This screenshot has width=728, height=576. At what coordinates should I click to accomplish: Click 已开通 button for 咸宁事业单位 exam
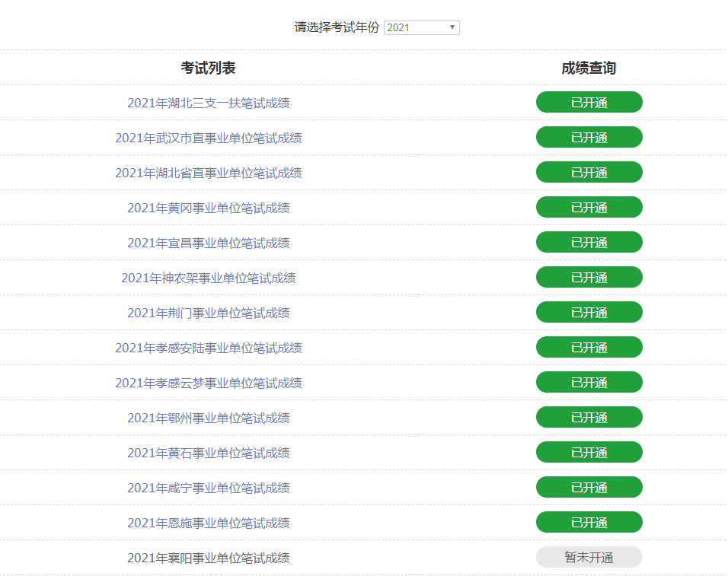(589, 488)
